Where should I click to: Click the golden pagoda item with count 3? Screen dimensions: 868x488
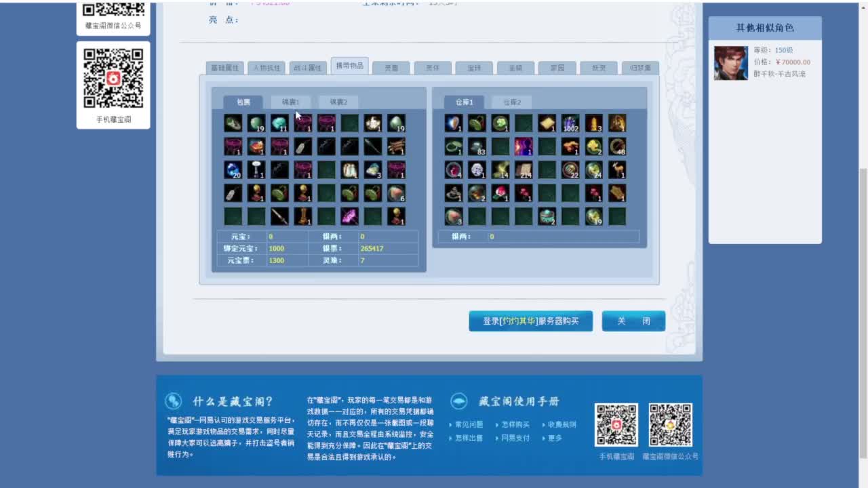[594, 123]
